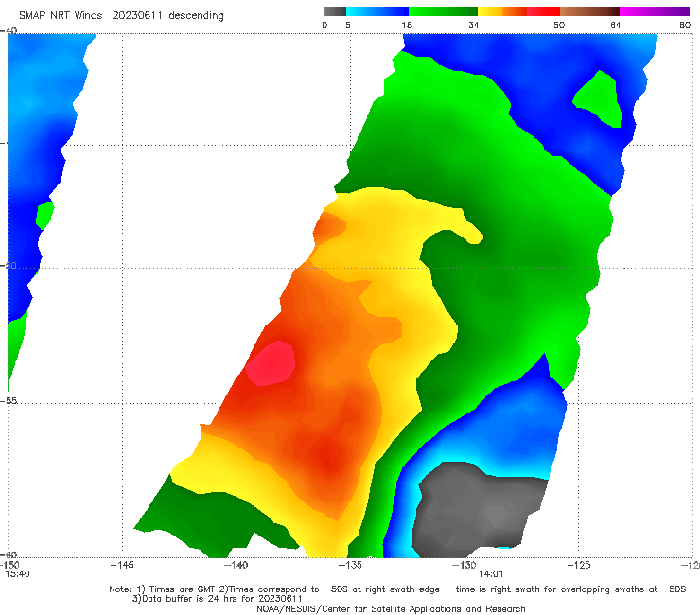
Task: Click the small green patch in upper-right blue area
Action: 600,99
